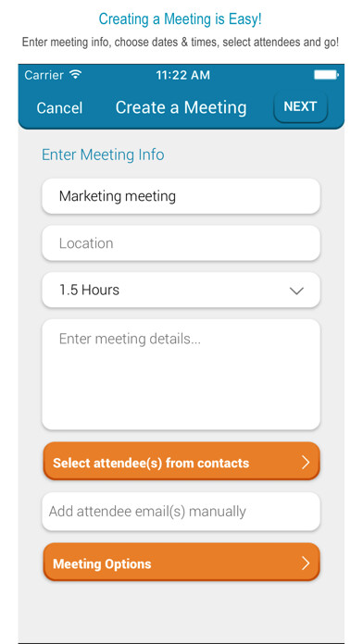Image resolution: width=363 pixels, height=644 pixels.
Task: Open Select attendee(s) from contacts
Action: 181,461
